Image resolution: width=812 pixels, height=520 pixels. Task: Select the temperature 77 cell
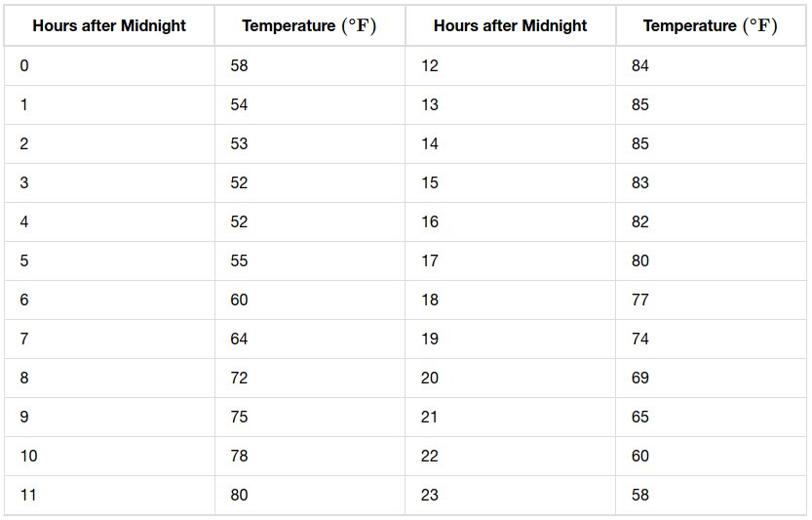pos(711,300)
